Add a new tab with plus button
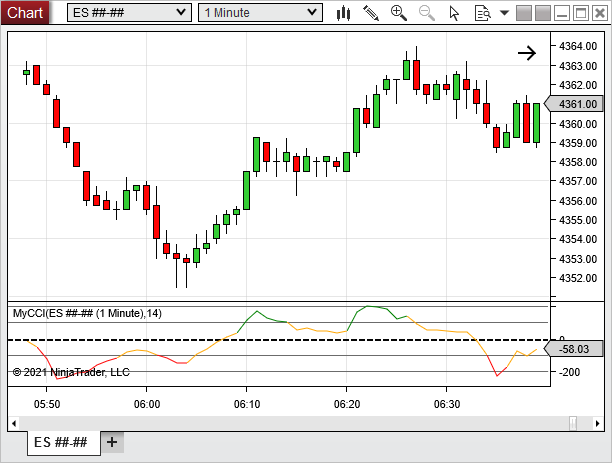612x463 pixels. point(112,442)
